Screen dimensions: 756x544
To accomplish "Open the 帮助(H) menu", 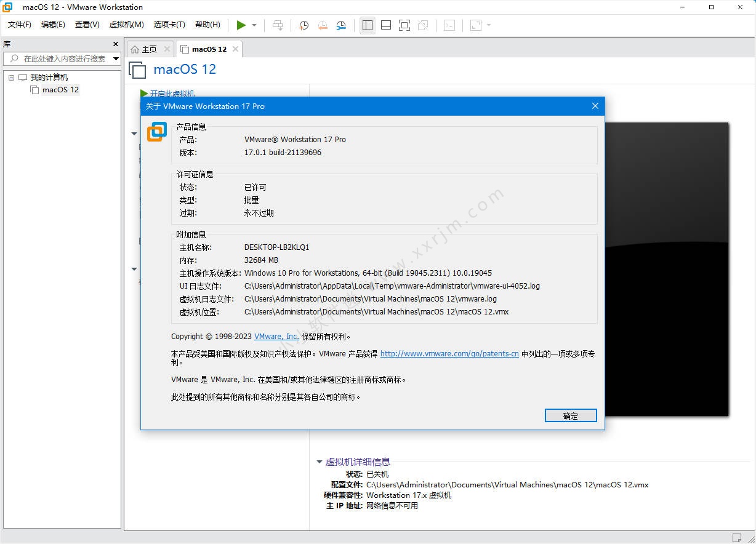I will [x=207, y=25].
